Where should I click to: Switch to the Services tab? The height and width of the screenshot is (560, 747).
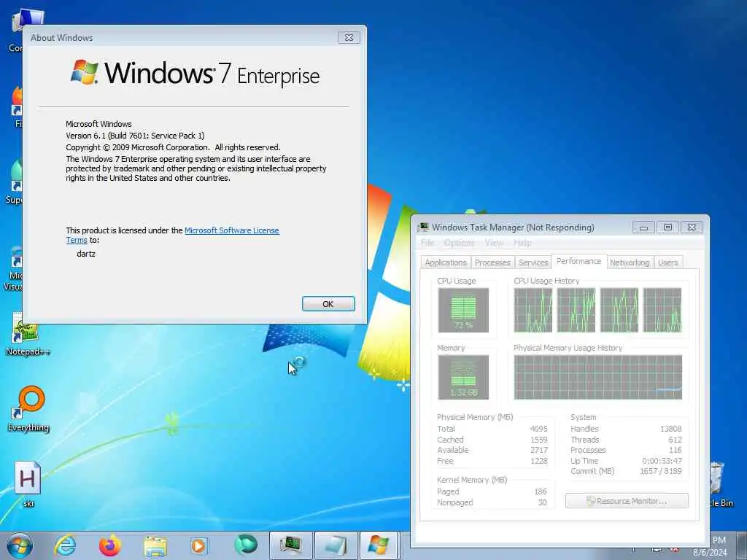point(533,262)
